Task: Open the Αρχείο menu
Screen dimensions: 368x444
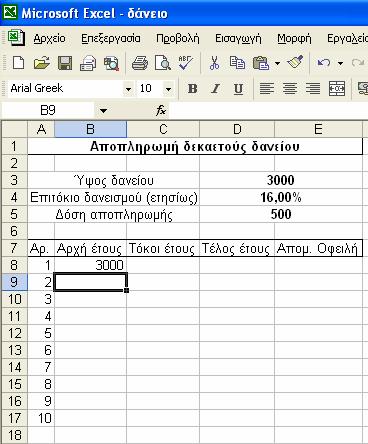Action: point(49,38)
